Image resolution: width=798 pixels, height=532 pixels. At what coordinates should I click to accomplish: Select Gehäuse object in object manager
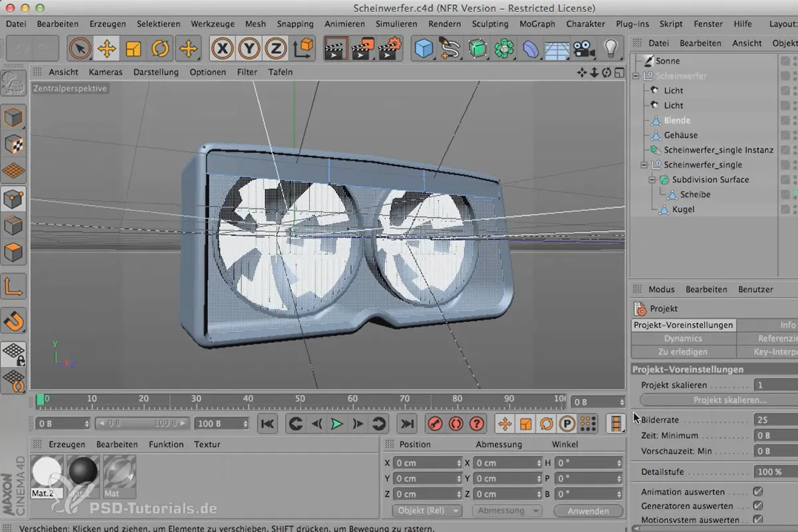[680, 135]
